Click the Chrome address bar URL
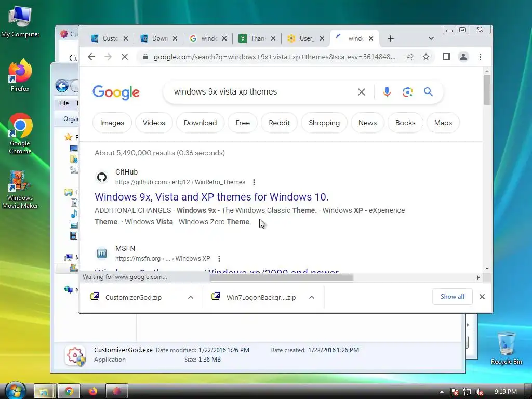Viewport: 532px width, 399px height. click(x=274, y=57)
